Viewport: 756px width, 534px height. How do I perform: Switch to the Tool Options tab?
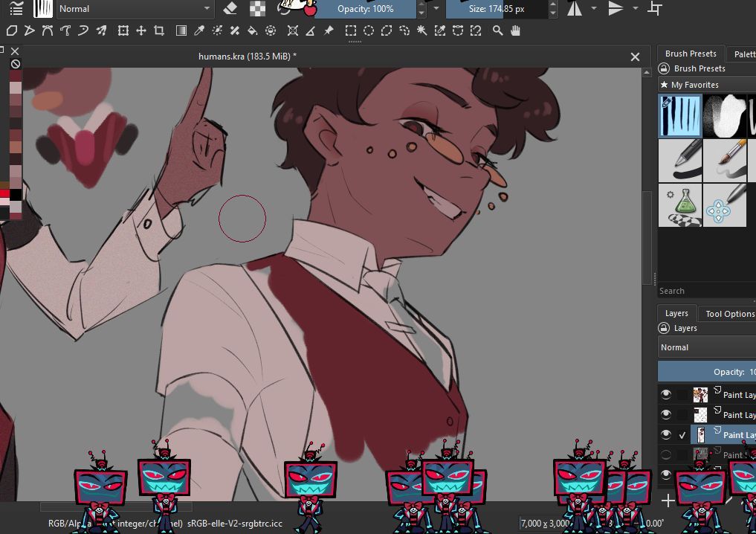point(729,314)
